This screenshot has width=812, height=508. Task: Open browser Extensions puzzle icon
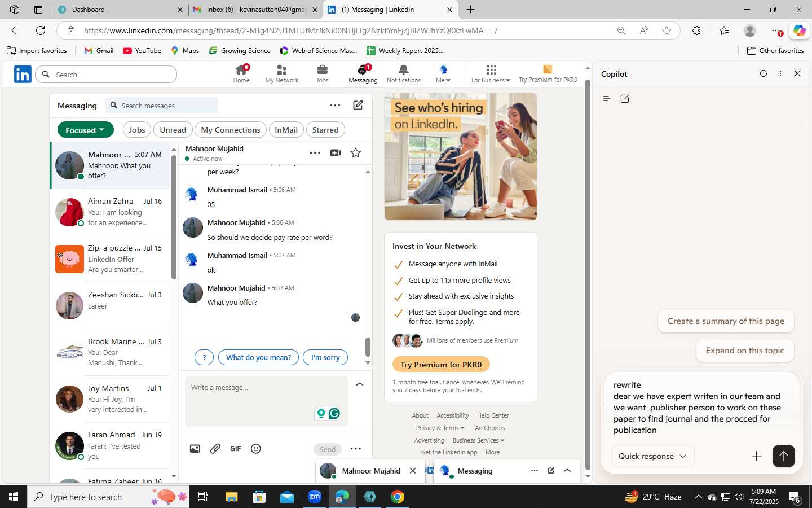tap(697, 30)
